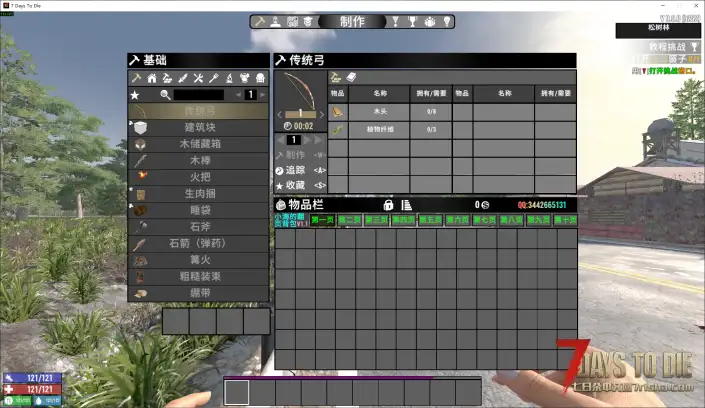The image size is (705, 408).
Task: Select the 绷带 recipe
Action: click(x=199, y=293)
